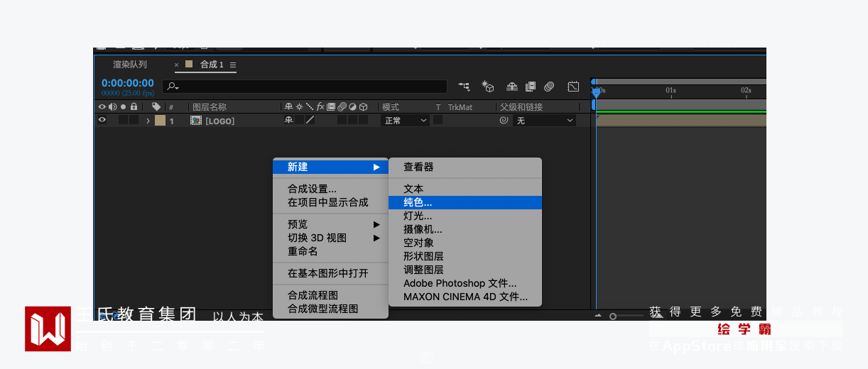
Task: Toggle 3D layer switch box for LOGO
Action: [x=363, y=121]
